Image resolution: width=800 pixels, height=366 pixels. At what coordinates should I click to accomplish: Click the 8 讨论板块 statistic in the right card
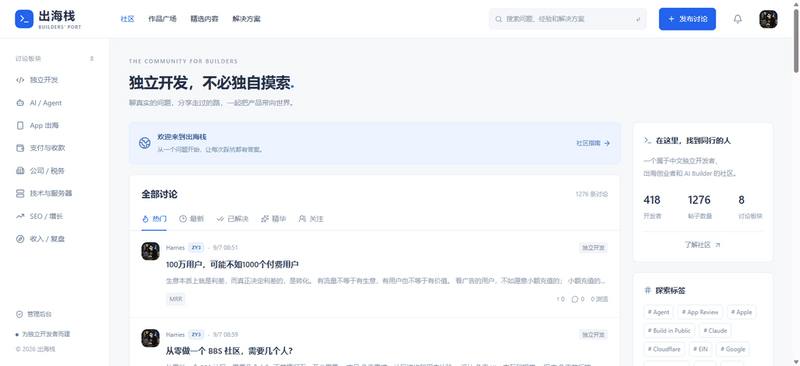[x=750, y=206]
